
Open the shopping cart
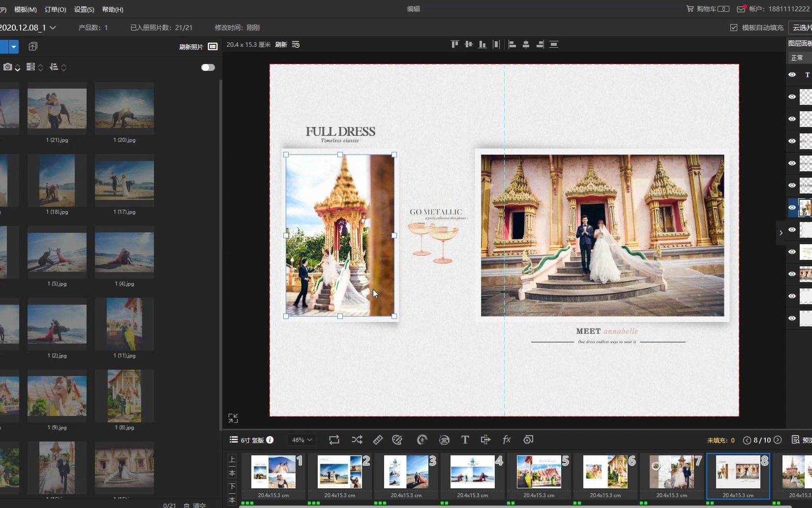[708, 9]
